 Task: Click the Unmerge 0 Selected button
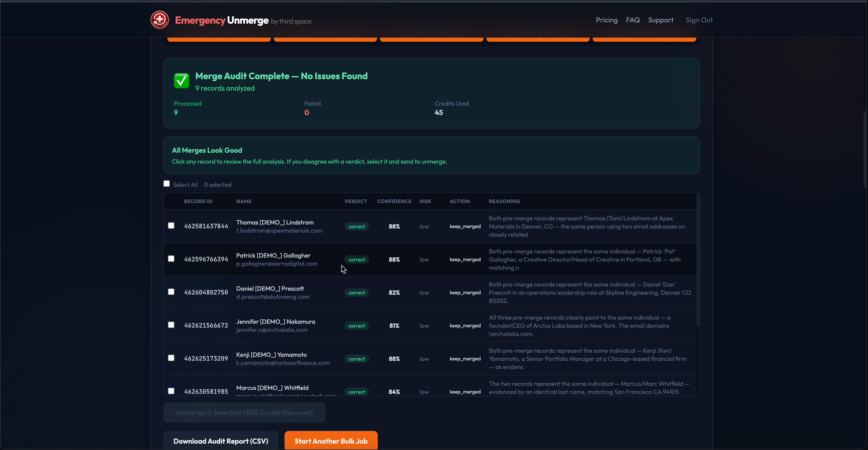(244, 413)
